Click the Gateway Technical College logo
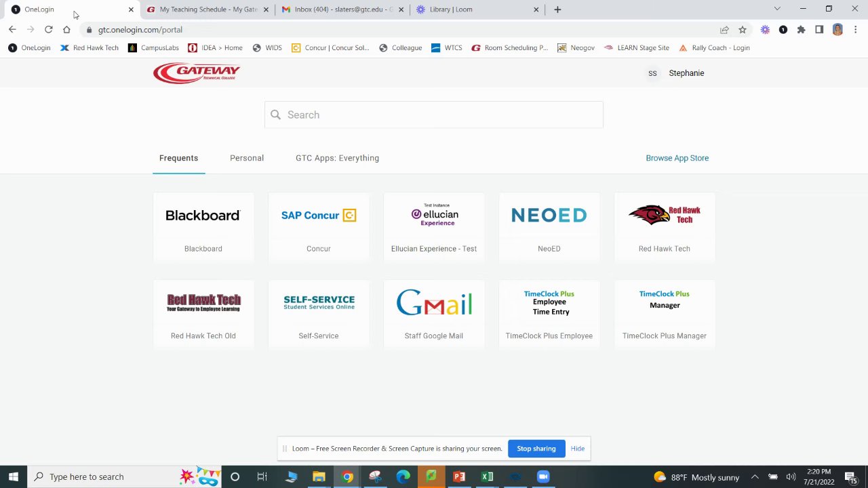868x488 pixels. tap(197, 73)
